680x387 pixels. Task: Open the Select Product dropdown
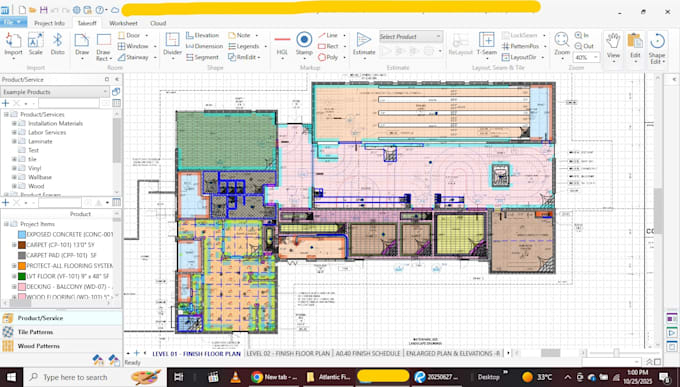[x=411, y=37]
